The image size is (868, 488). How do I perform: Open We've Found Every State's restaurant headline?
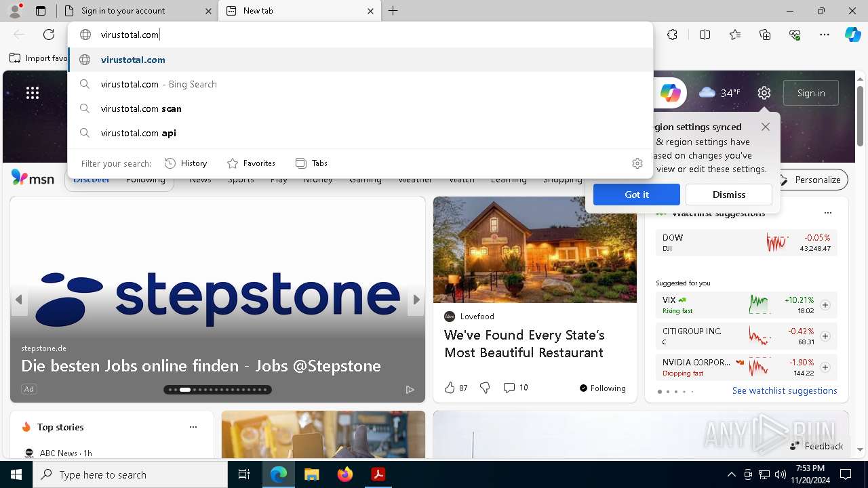coord(524,344)
